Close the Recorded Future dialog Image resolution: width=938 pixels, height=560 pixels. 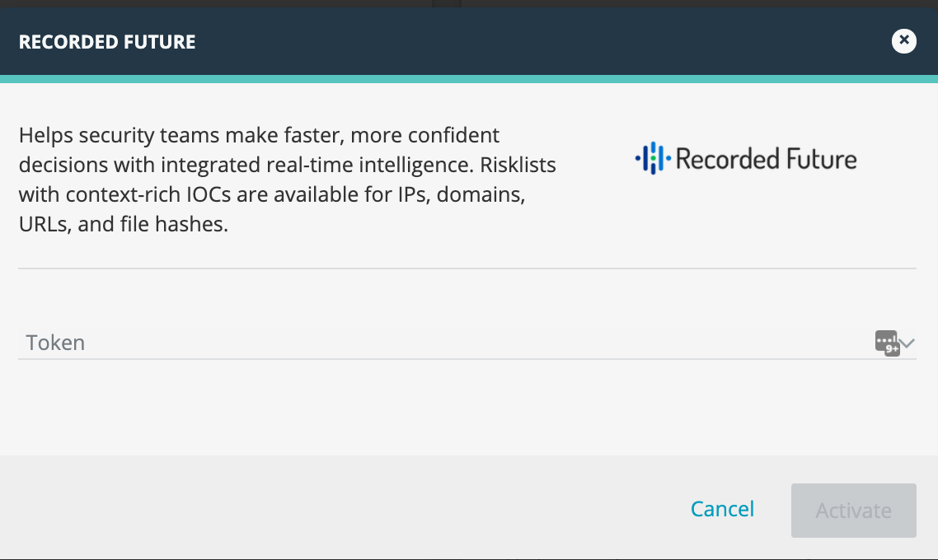pyautogui.click(x=903, y=40)
